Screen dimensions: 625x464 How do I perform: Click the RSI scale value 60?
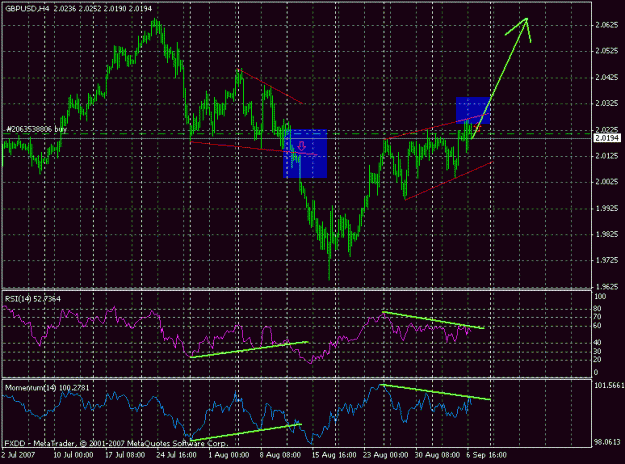(x=597, y=326)
